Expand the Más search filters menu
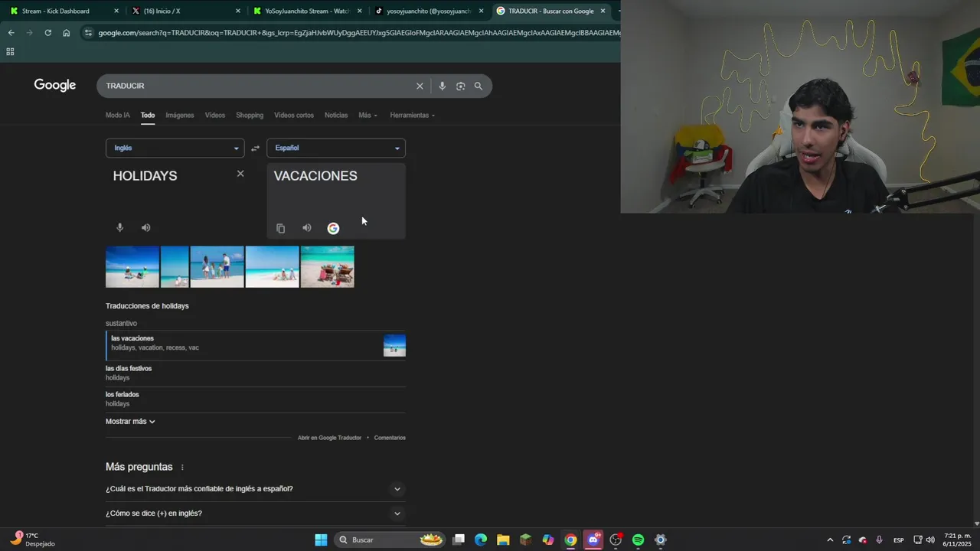 (367, 116)
